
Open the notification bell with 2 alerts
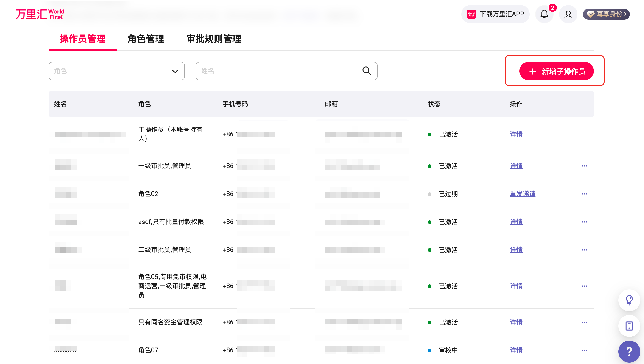(x=544, y=14)
